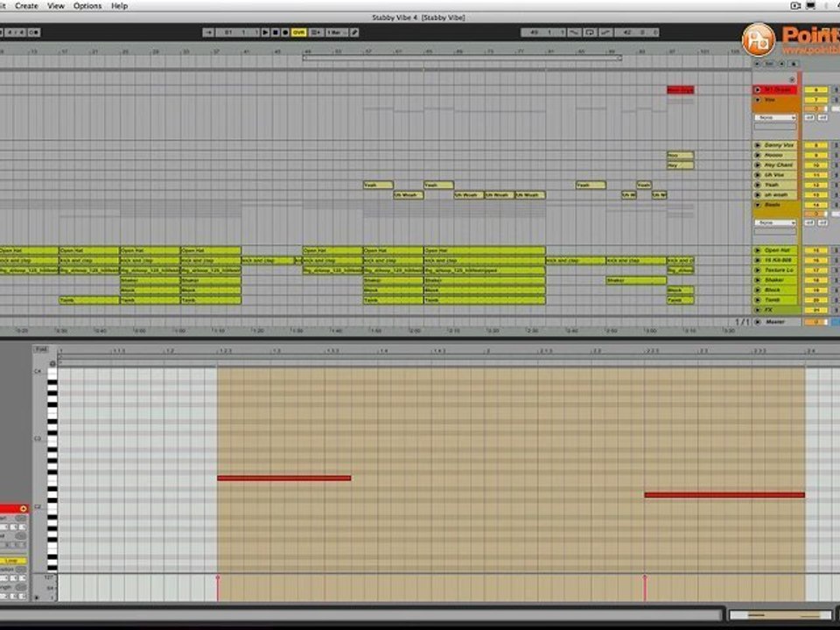Open the View menu

(x=56, y=6)
